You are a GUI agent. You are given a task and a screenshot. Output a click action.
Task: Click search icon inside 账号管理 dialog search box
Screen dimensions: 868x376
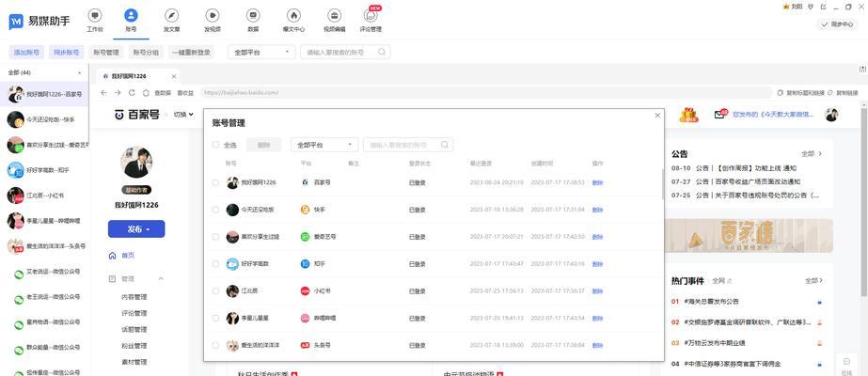(x=445, y=145)
